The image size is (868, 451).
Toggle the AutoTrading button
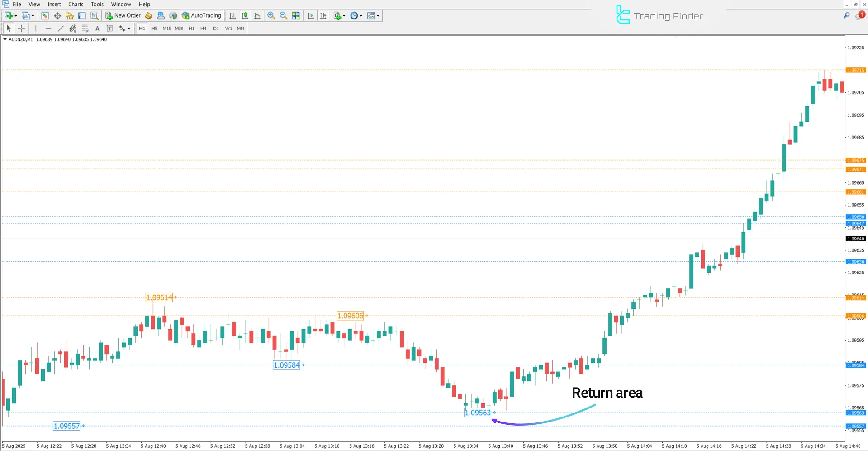point(201,16)
